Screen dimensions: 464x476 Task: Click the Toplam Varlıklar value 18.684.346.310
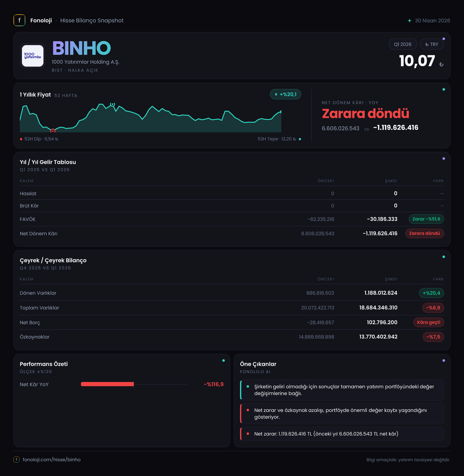pyautogui.click(x=378, y=308)
